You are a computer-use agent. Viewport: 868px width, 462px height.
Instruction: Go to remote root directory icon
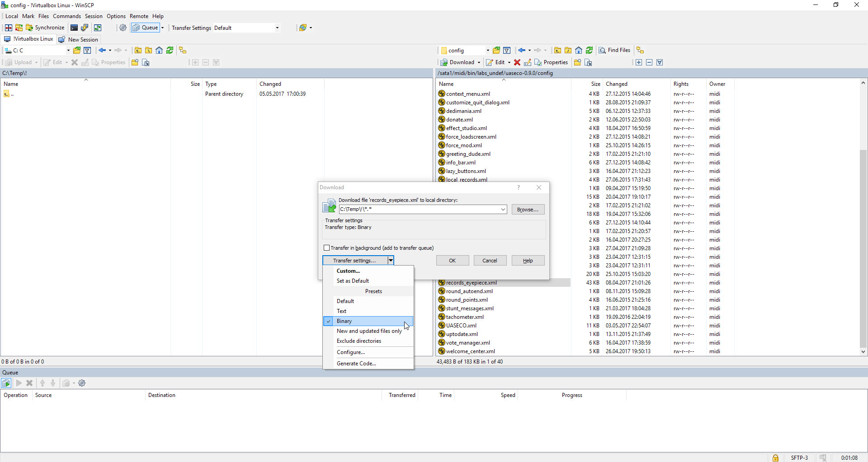tap(568, 50)
